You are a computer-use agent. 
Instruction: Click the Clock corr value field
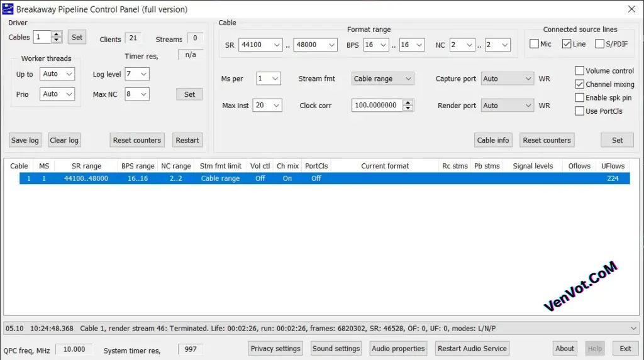[377, 106]
